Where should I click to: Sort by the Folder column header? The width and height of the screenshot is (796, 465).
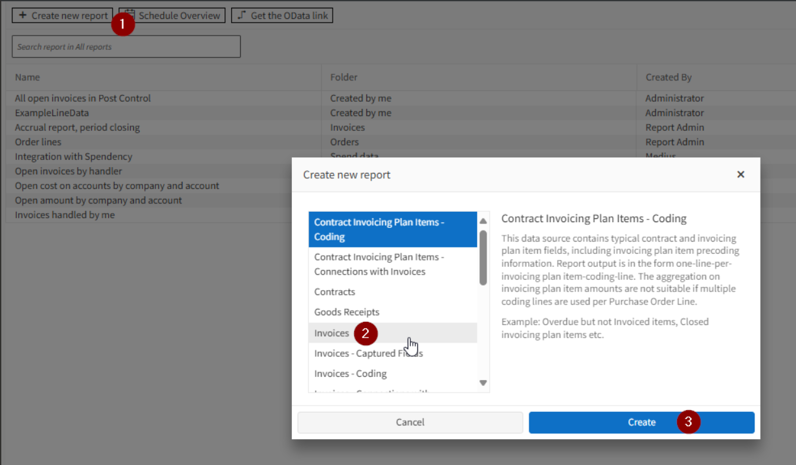click(344, 77)
